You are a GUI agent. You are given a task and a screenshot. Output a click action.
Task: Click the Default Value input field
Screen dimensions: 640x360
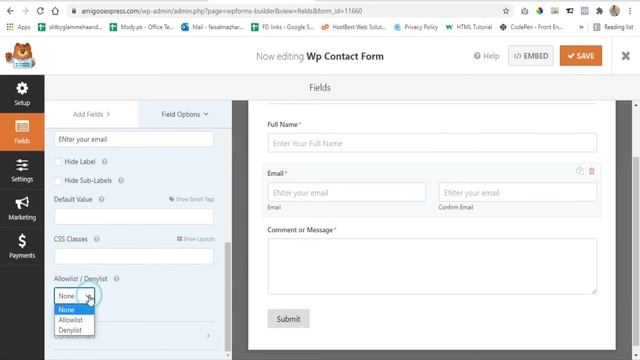click(134, 216)
